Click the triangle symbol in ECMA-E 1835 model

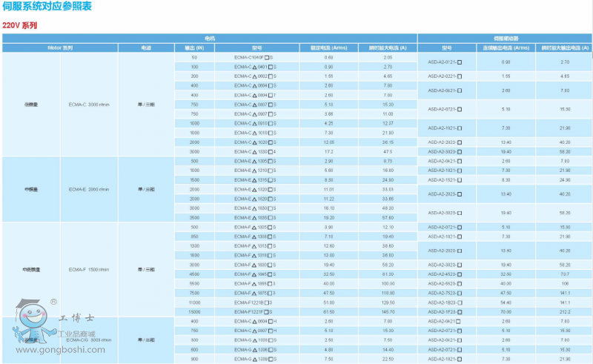tap(254, 218)
